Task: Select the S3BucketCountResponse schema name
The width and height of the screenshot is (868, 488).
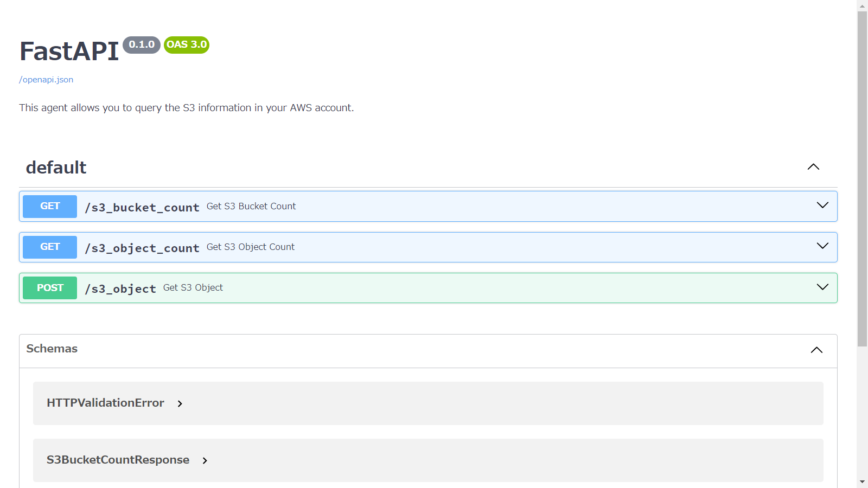Action: (x=118, y=460)
